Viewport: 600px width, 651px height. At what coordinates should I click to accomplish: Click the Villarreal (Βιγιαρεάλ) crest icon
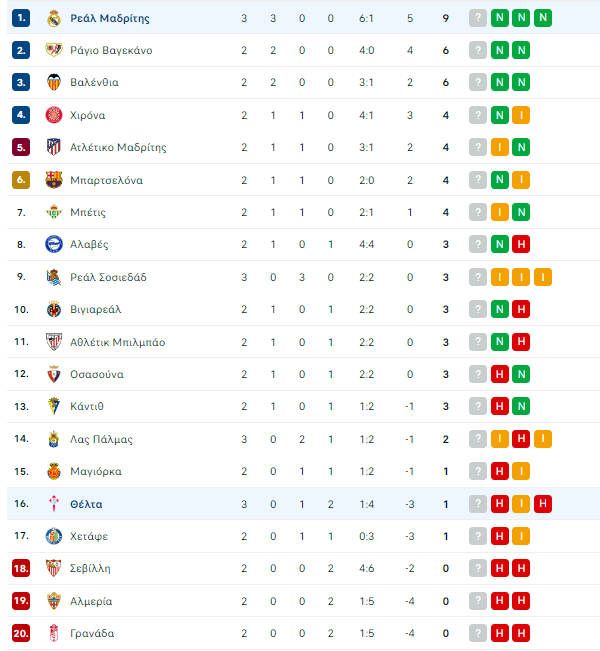pyautogui.click(x=54, y=309)
